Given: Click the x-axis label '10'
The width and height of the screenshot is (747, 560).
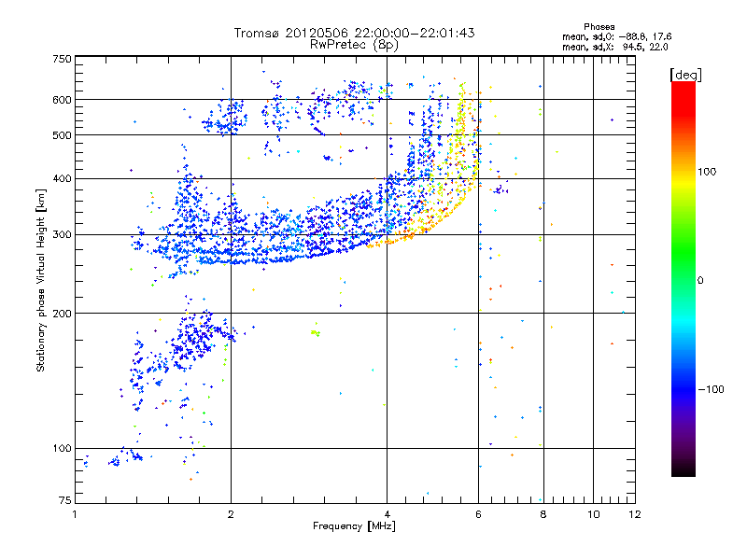Looking at the screenshot, I should click(x=594, y=514).
